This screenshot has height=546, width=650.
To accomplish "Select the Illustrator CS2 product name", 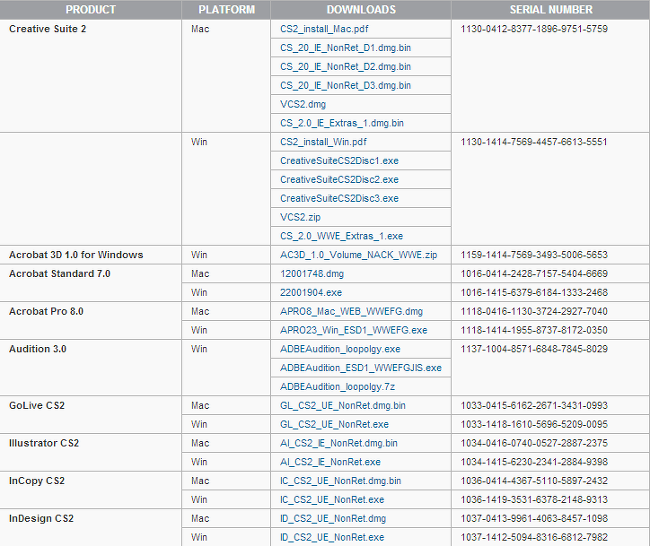I will click(44, 443).
